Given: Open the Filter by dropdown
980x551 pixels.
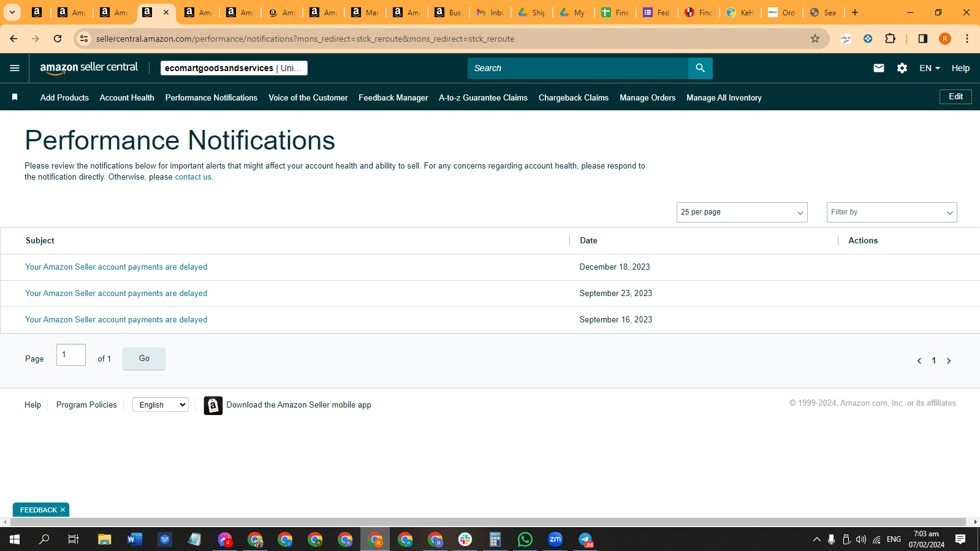Looking at the screenshot, I should click(892, 212).
